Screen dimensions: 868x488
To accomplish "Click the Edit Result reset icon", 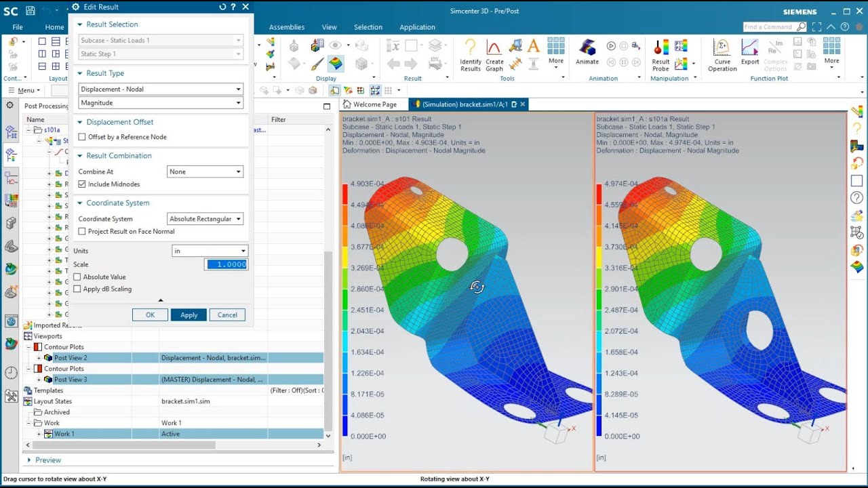I will tap(222, 7).
